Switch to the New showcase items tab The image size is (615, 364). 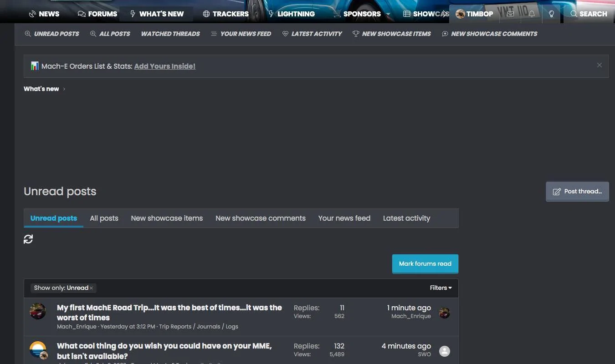(167, 218)
